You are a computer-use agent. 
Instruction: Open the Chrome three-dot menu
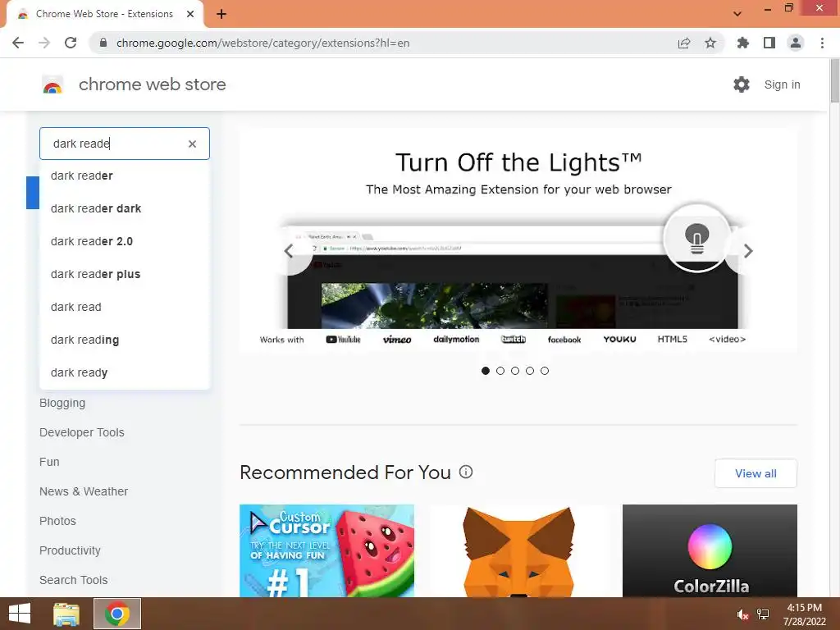(x=822, y=43)
